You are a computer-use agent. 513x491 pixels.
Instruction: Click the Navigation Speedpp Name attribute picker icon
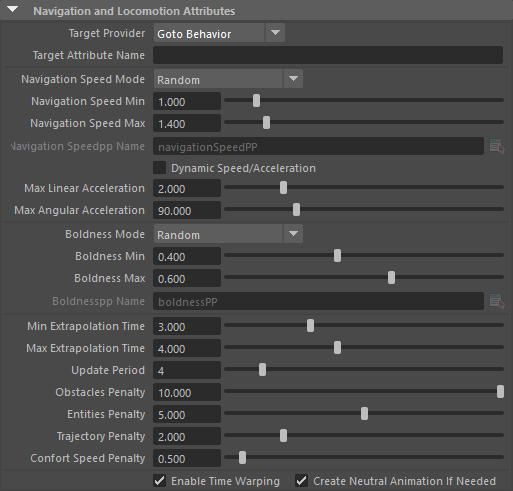[x=497, y=146]
